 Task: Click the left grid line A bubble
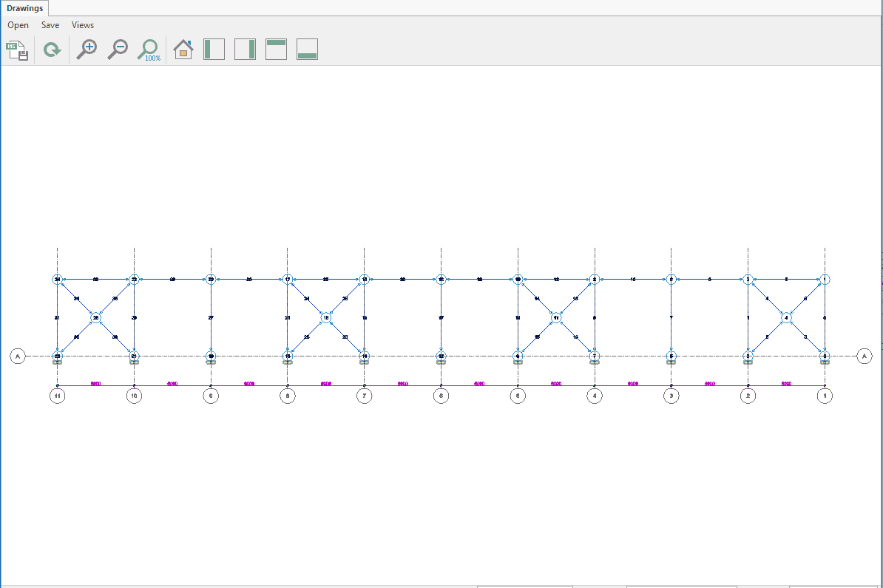pyautogui.click(x=18, y=356)
